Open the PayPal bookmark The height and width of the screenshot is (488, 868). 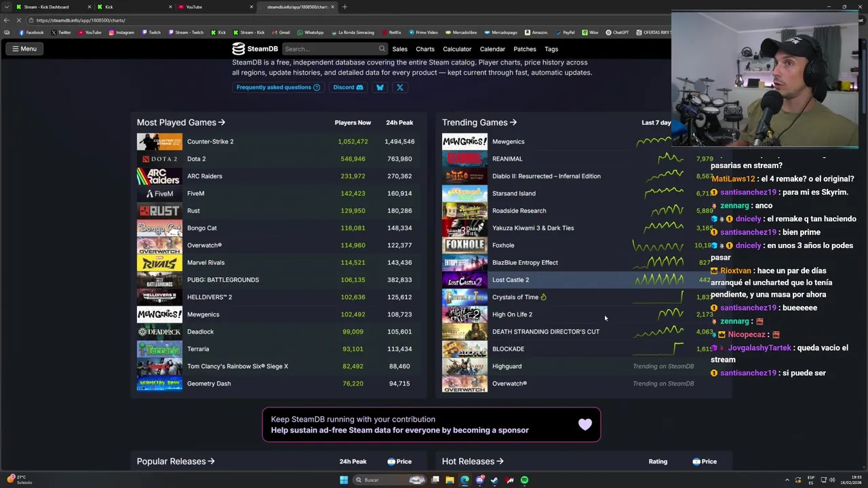(x=564, y=33)
